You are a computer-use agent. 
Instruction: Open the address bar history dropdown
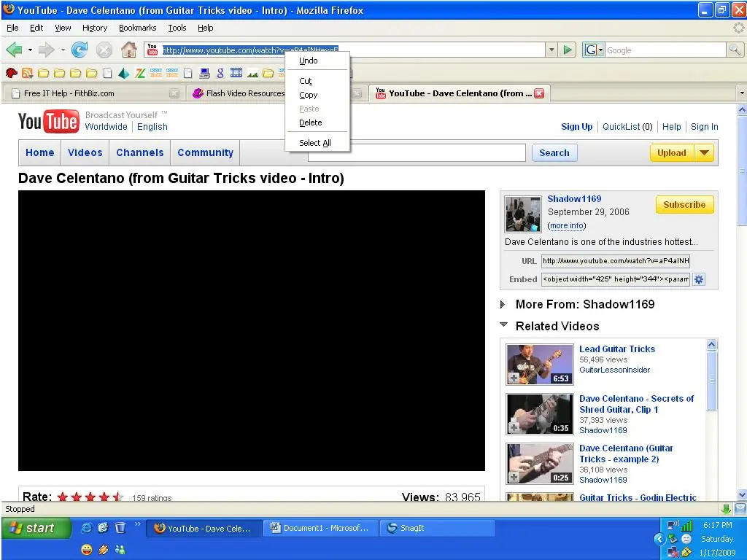(x=551, y=50)
